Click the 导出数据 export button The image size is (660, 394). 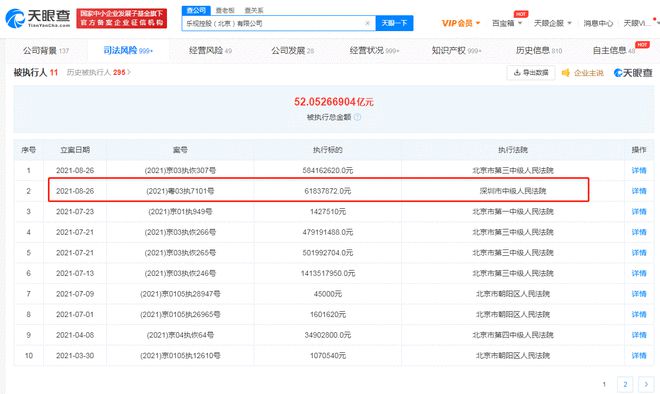[531, 73]
